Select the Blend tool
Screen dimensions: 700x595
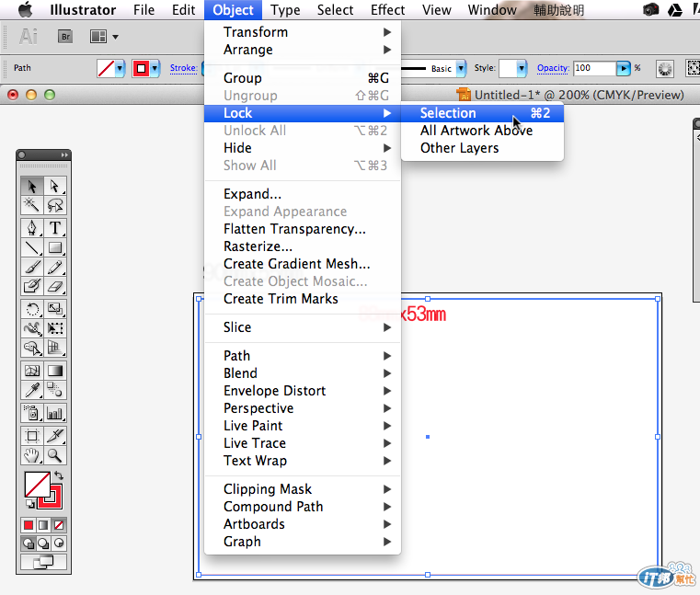point(55,390)
